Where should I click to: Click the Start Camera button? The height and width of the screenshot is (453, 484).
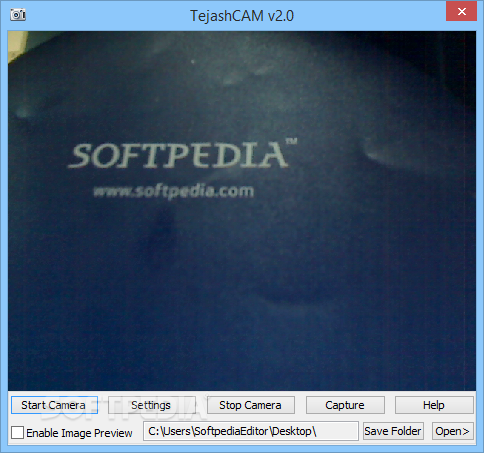(x=54, y=405)
